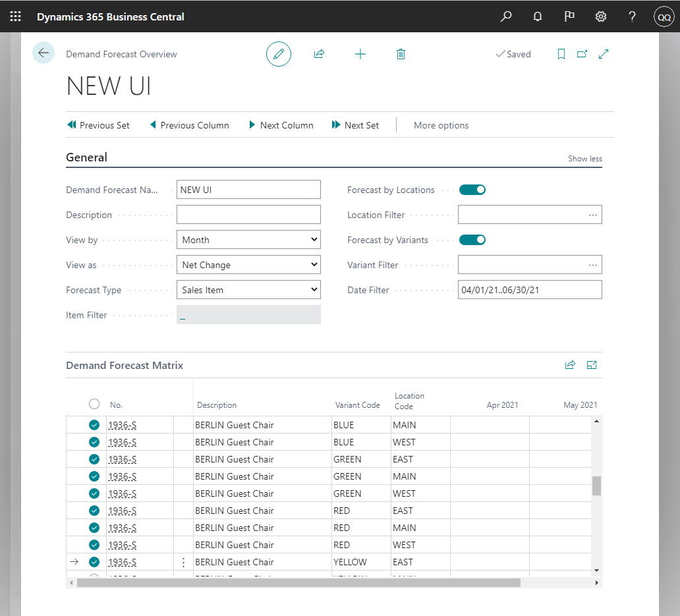Open the Forecast Type Sales Item dropdown
680x616 pixels.
[248, 290]
